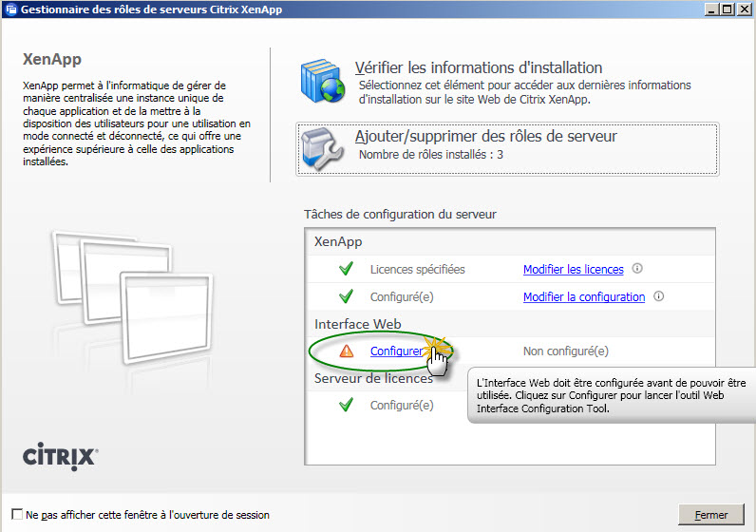Click info icon next to Modifier les licences
756x532 pixels.
coord(637,268)
